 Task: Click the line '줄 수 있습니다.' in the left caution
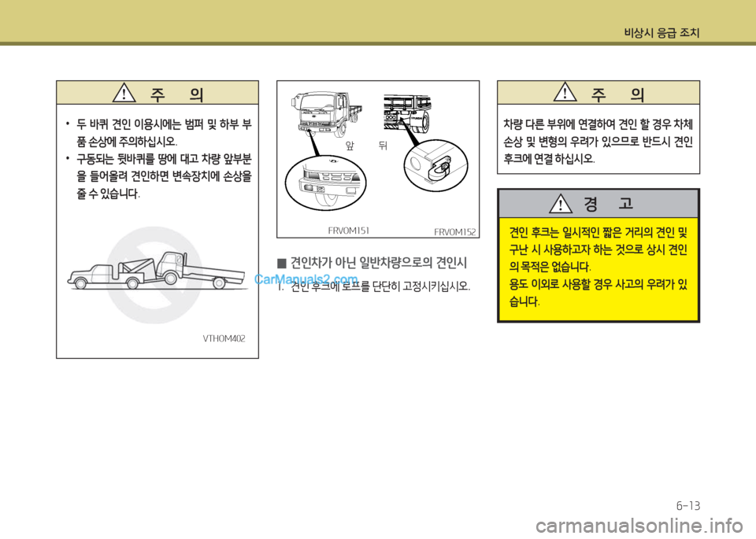[x=109, y=194]
